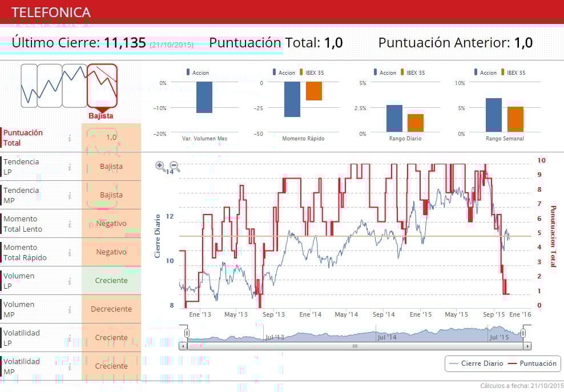Click the chart zoom-out magnifier icon
This screenshot has height=392, width=564.
(x=175, y=166)
